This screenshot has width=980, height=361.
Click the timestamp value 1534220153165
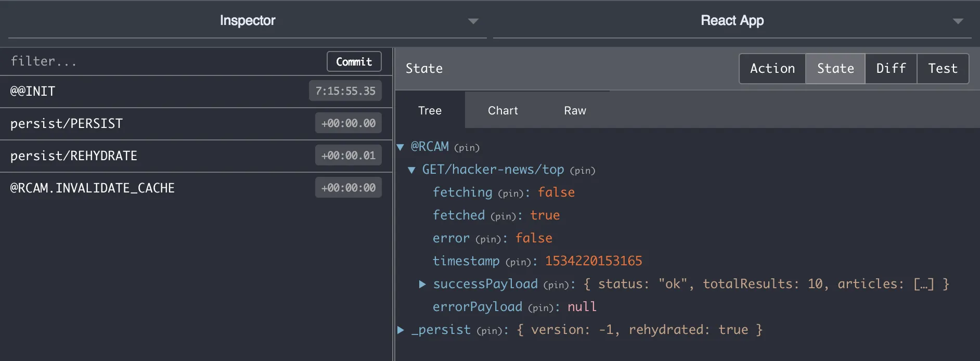[x=594, y=261]
